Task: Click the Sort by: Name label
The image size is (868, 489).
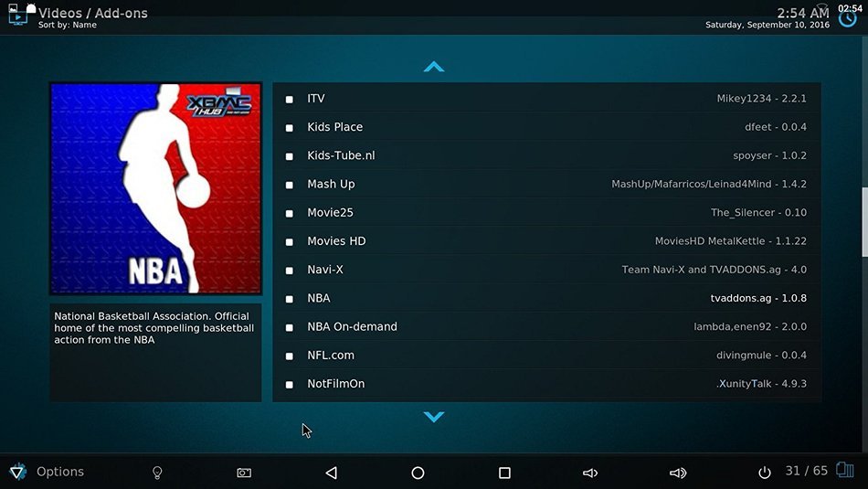Action: tap(68, 25)
